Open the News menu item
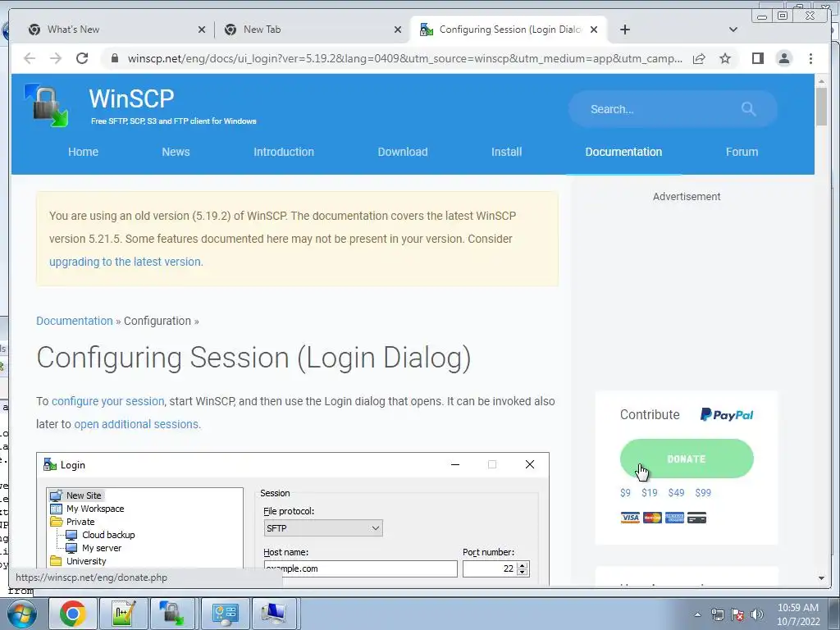The height and width of the screenshot is (630, 840). tap(176, 152)
